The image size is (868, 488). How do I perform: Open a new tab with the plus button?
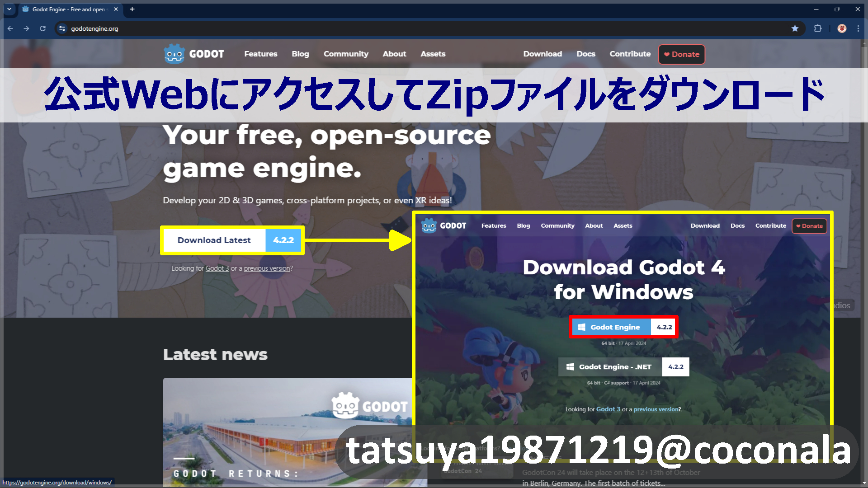[132, 9]
